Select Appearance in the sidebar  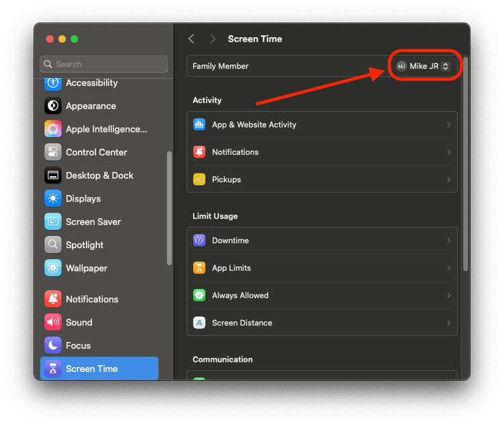99,106
